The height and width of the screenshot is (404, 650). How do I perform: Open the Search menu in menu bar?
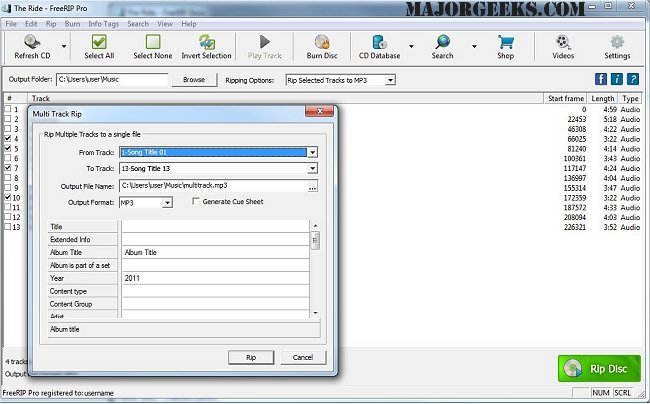(x=138, y=24)
